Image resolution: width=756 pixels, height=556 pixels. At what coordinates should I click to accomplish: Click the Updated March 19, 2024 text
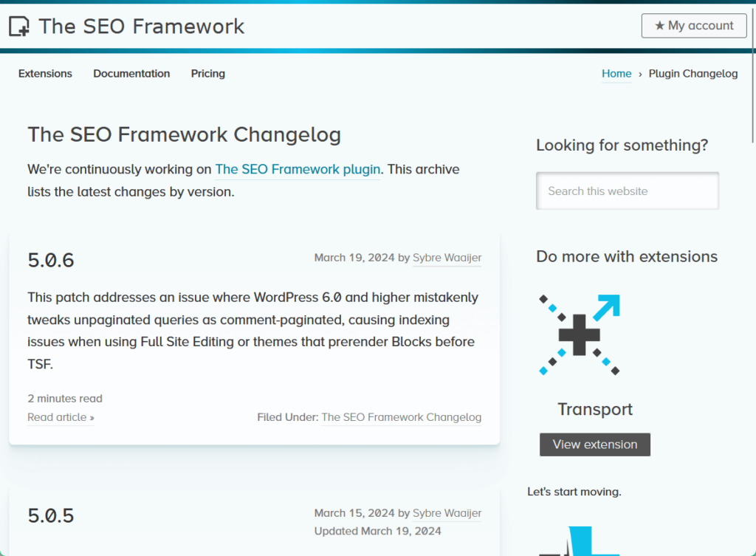point(377,531)
